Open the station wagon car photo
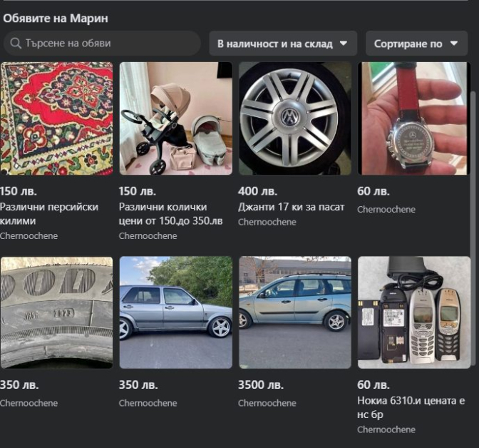 294,312
